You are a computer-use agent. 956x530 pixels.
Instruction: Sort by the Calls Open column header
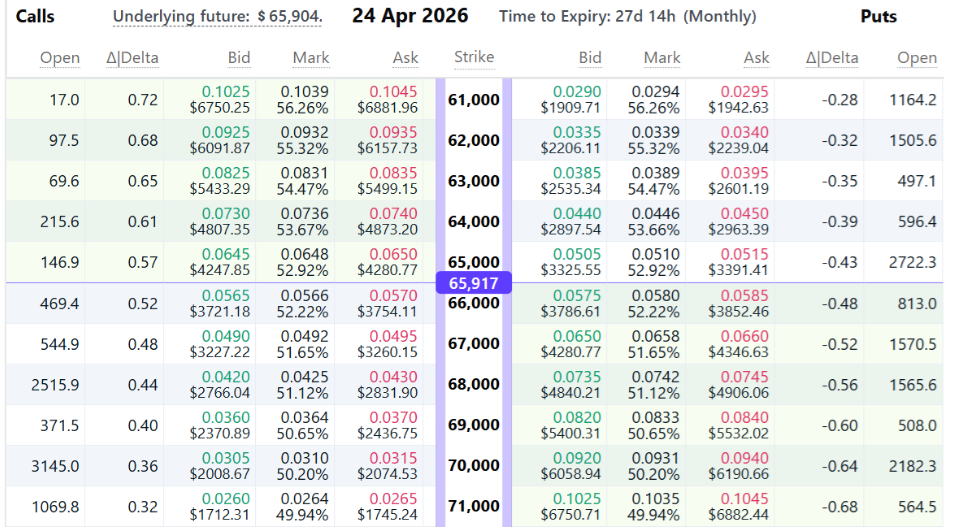[60, 58]
